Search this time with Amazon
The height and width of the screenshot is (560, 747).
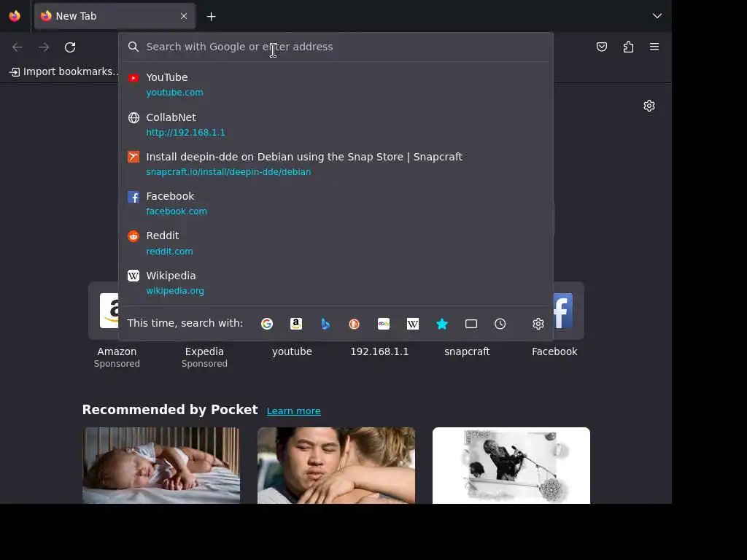[296, 324]
